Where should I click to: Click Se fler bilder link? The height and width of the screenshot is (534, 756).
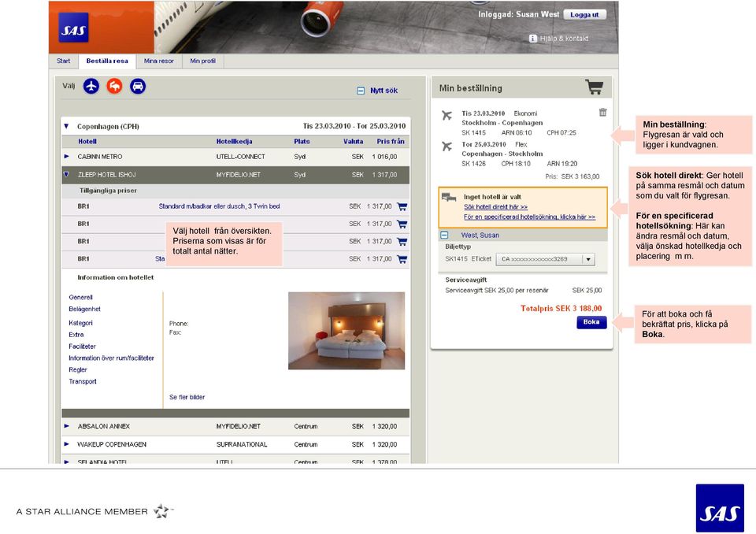[187, 397]
